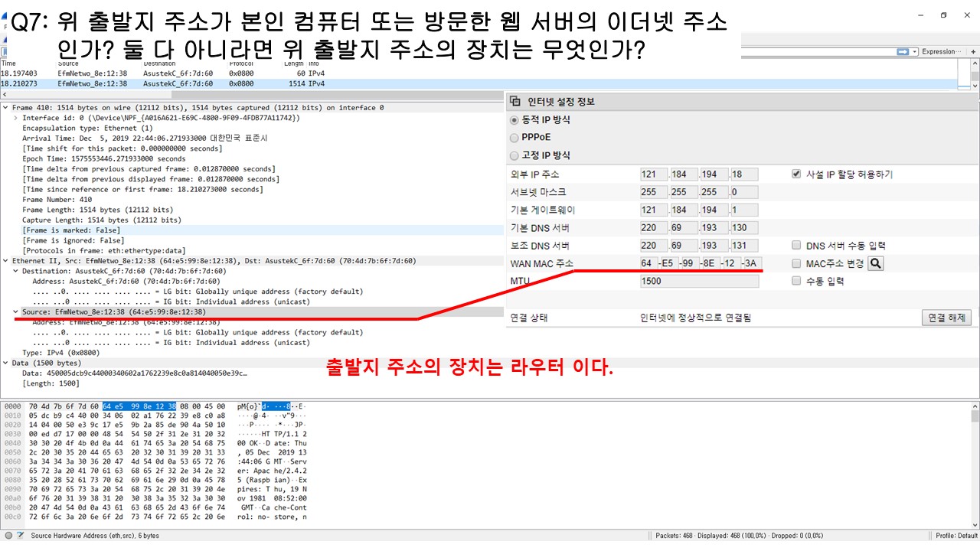Collapse the Source EfmNetwo_8e:12:38 node
The width and height of the screenshot is (980, 551).
(16, 312)
